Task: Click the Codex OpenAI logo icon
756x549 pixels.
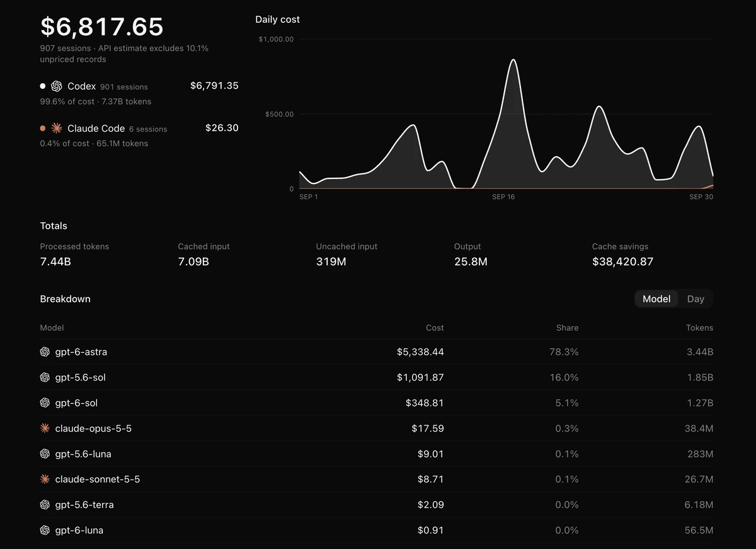Action: (x=57, y=86)
